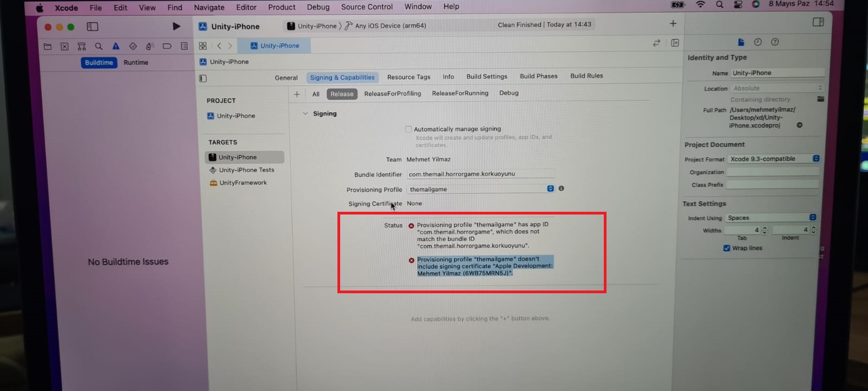Select the ReleaseForRunning configuration
Viewport: 868px width, 391px height.
[460, 93]
